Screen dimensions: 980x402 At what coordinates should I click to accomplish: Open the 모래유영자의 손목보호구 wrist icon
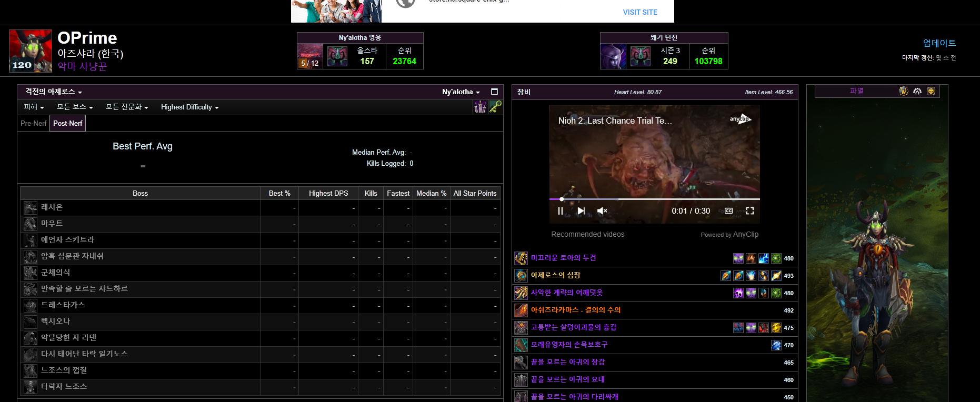521,345
